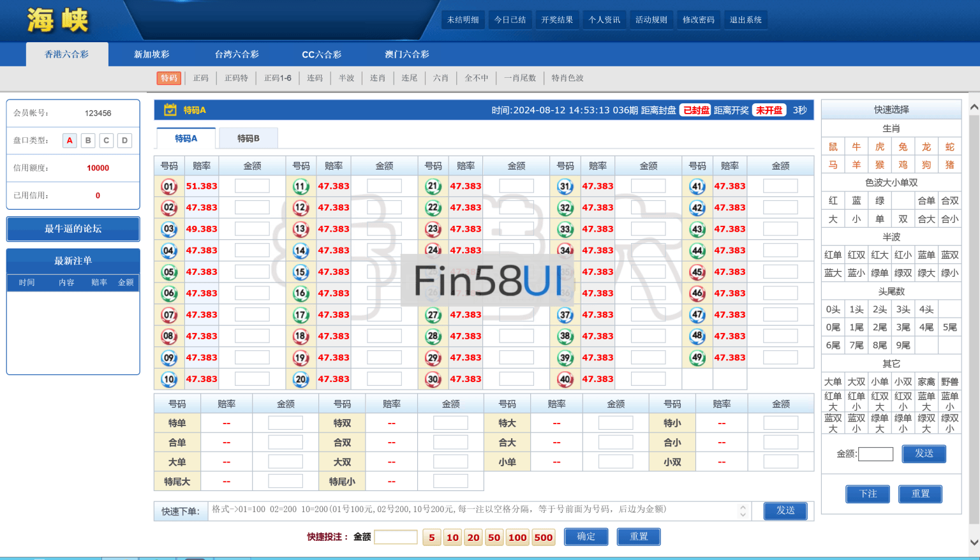The image size is (980, 560).
Task: Switch handicap type to B
Action: (x=88, y=140)
